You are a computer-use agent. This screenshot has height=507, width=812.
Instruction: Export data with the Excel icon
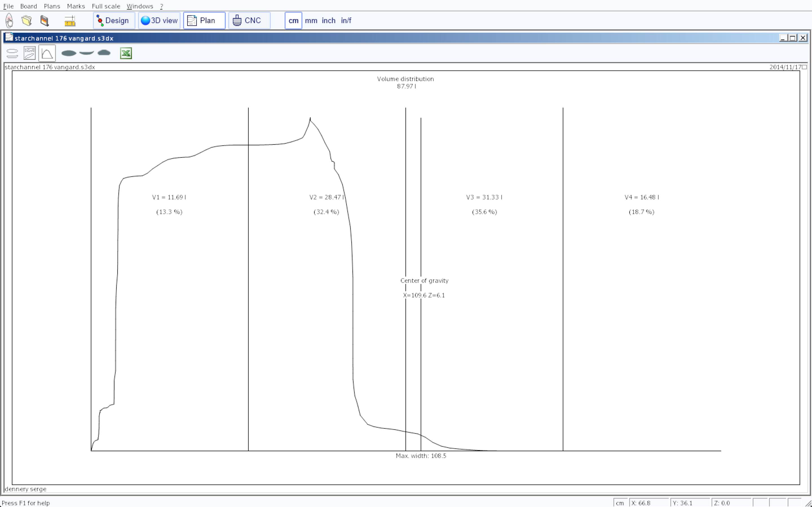point(126,53)
